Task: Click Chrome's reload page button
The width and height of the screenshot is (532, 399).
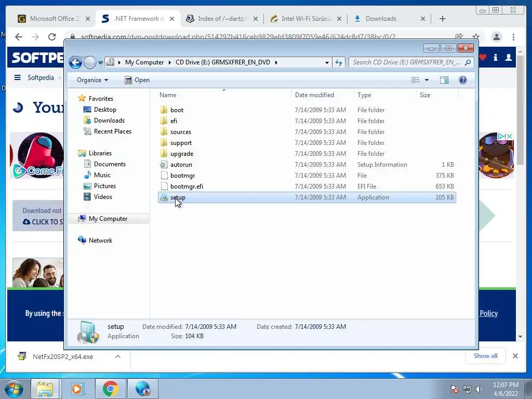Action: tap(51, 37)
